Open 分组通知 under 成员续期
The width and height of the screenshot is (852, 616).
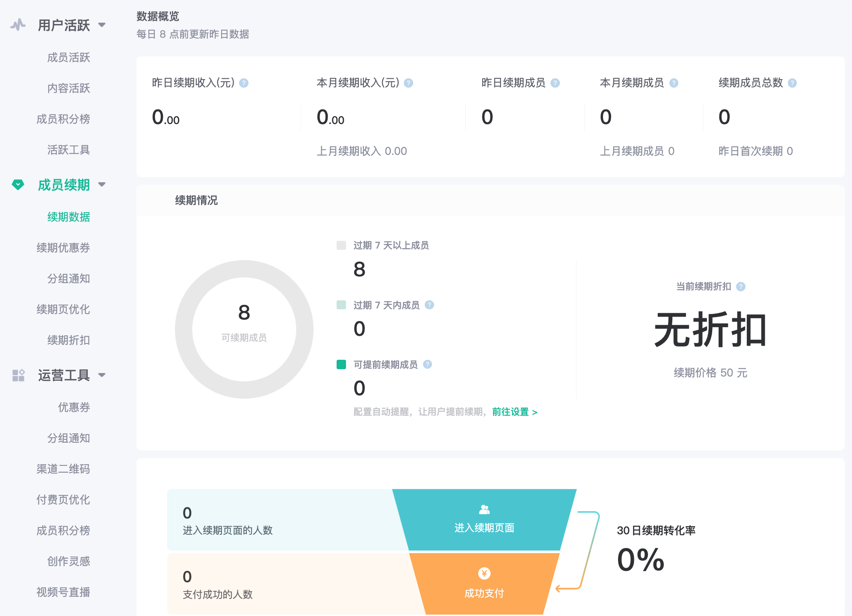[68, 278]
